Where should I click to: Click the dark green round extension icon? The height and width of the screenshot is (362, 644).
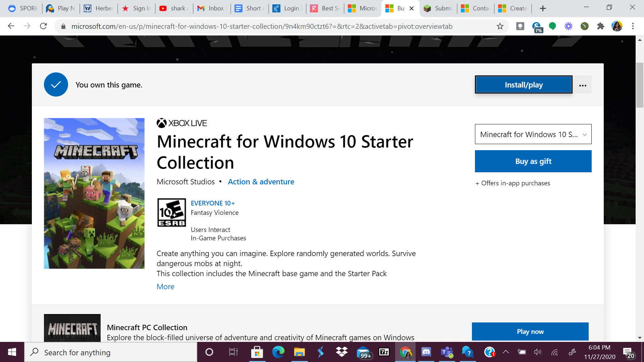pyautogui.click(x=584, y=26)
